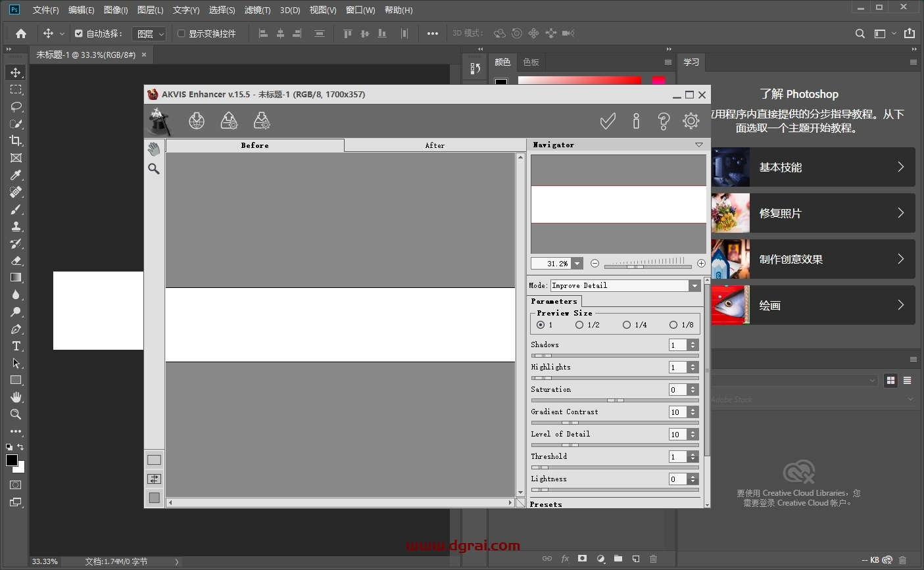Select the Eyedropper tool
The width and height of the screenshot is (924, 570).
tap(16, 175)
